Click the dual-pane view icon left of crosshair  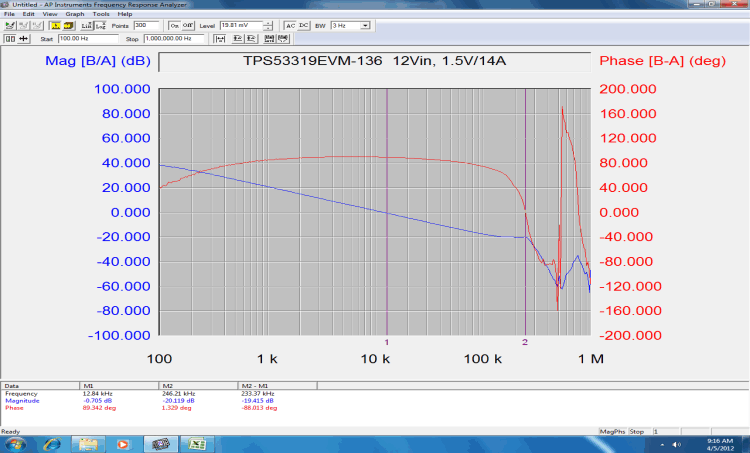(x=9, y=39)
